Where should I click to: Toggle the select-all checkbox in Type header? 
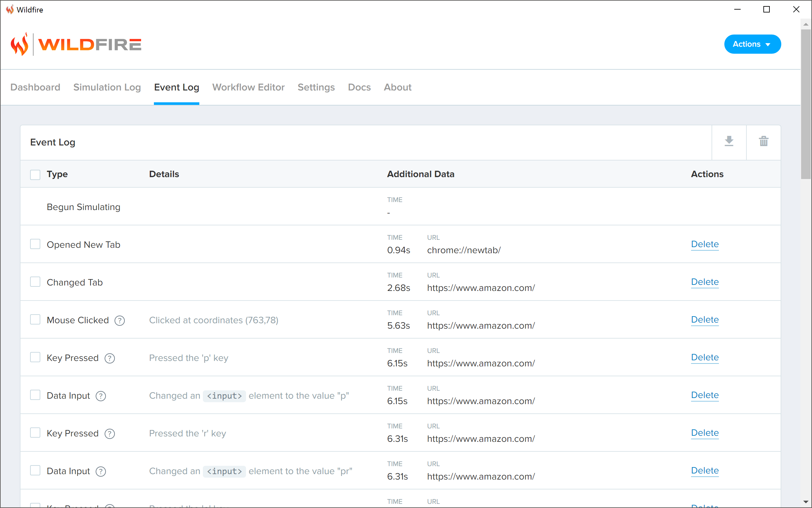click(35, 175)
